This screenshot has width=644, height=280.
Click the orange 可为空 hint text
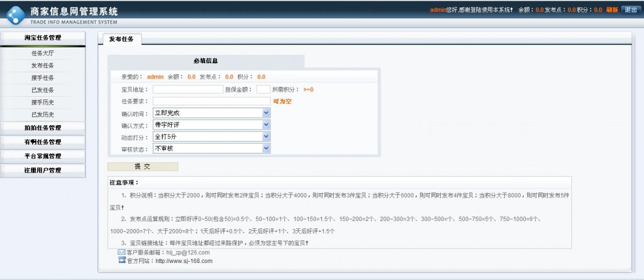tap(282, 101)
